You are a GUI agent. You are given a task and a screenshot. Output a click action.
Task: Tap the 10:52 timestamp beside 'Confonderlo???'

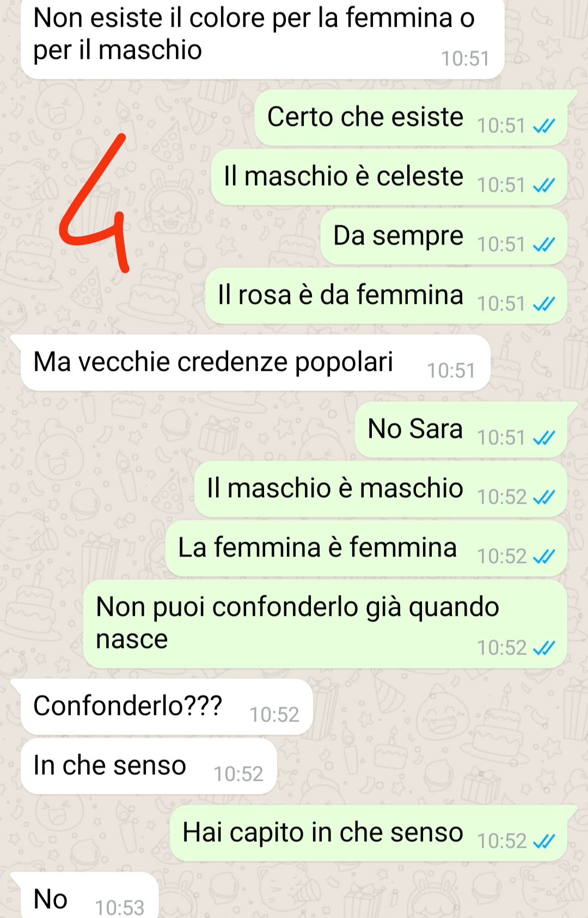tap(274, 715)
